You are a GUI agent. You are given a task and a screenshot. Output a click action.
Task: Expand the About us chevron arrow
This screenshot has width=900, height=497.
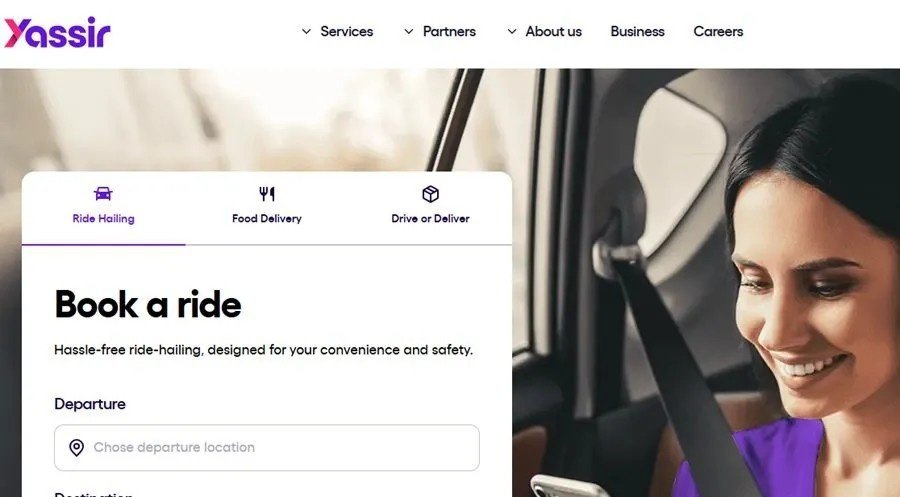click(512, 32)
